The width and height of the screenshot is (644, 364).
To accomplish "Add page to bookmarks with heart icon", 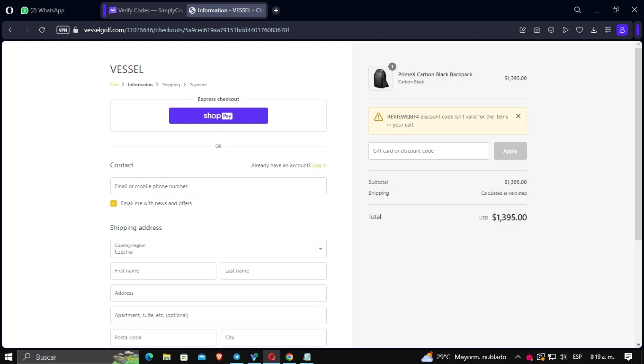I will pos(580,30).
